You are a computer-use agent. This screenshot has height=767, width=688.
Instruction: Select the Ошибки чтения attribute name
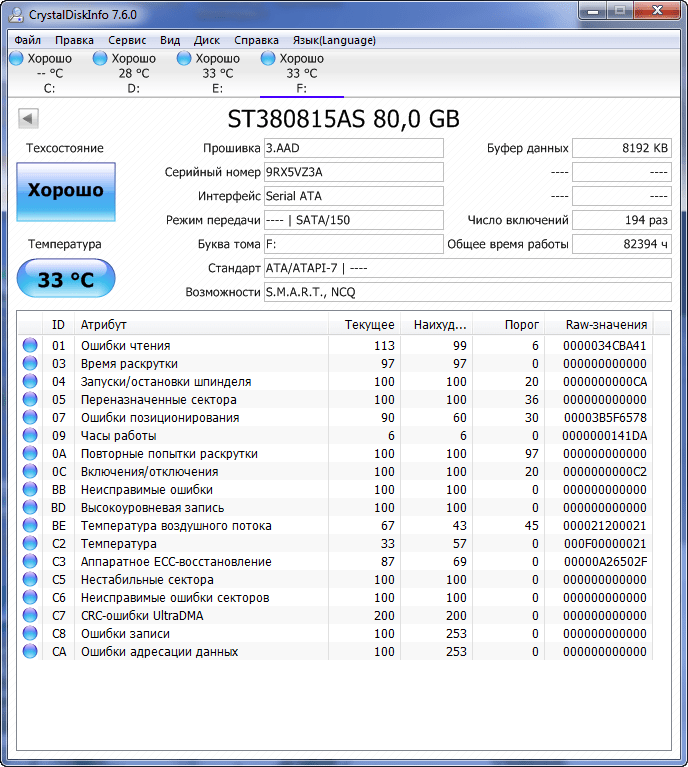[126, 346]
